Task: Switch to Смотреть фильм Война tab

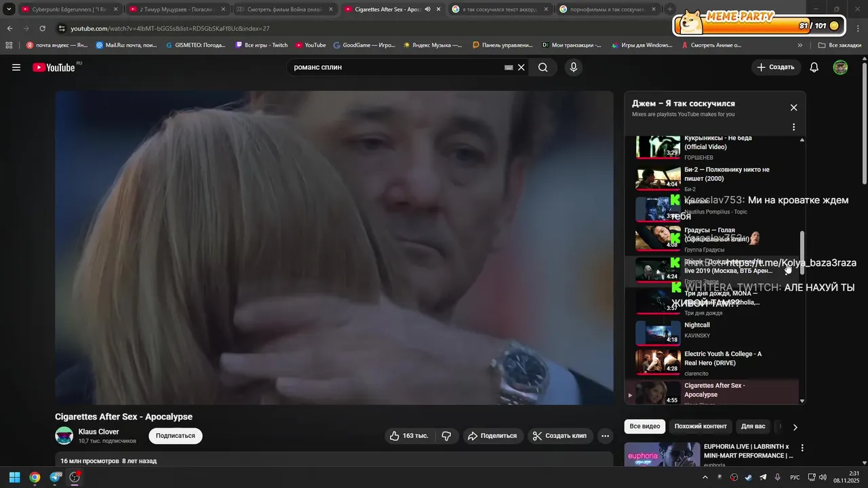Action: point(285,9)
